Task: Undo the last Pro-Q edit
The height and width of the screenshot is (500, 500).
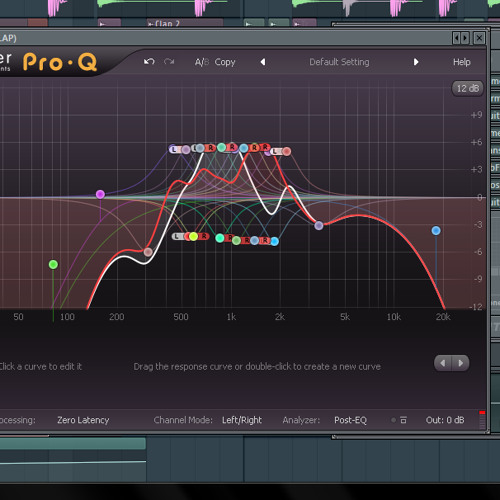Action: pyautogui.click(x=149, y=62)
